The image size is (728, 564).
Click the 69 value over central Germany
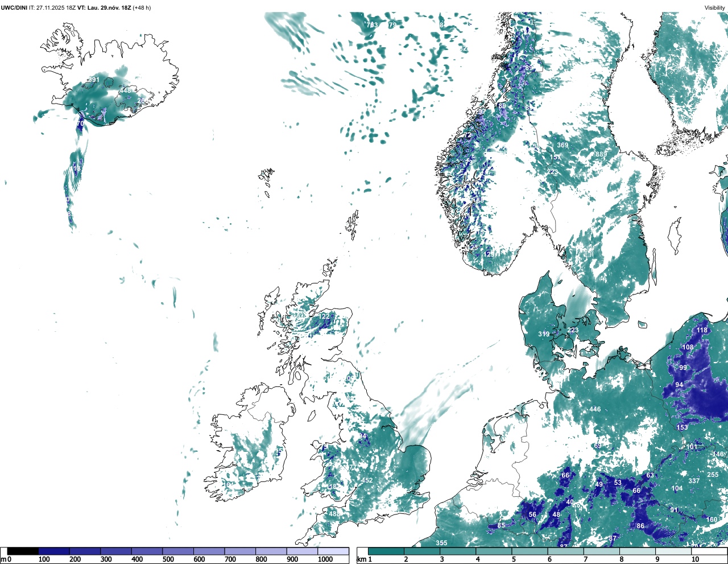coord(598,446)
